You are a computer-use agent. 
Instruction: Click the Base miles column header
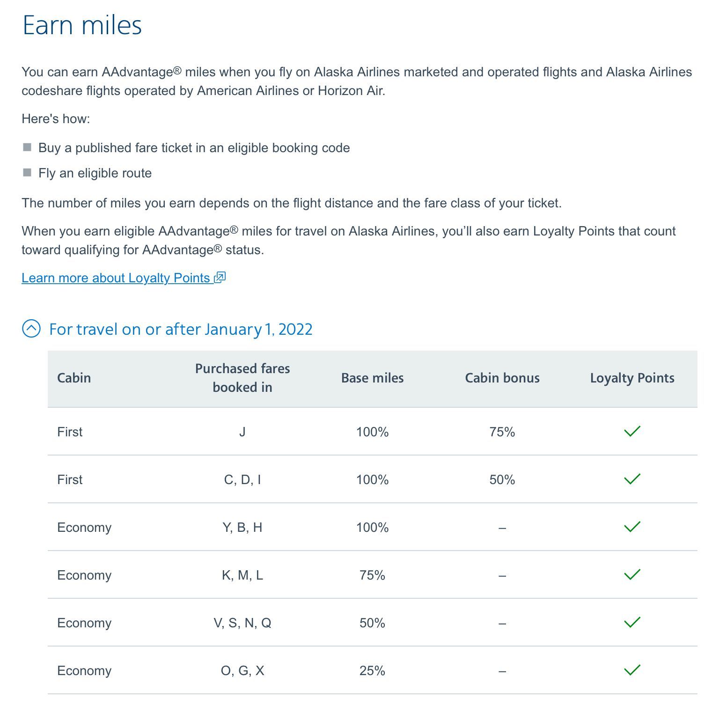pos(372,378)
